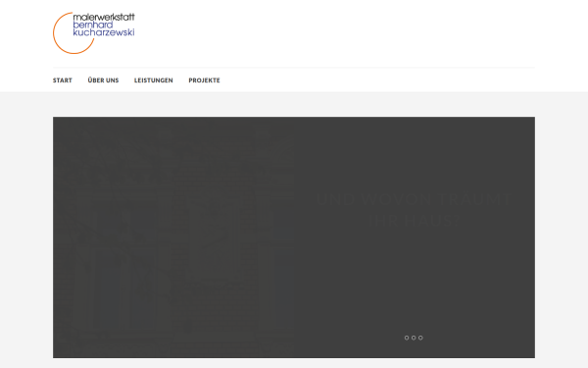Select the first slider pagination dot
This screenshot has width=588, height=368.
coord(407,338)
